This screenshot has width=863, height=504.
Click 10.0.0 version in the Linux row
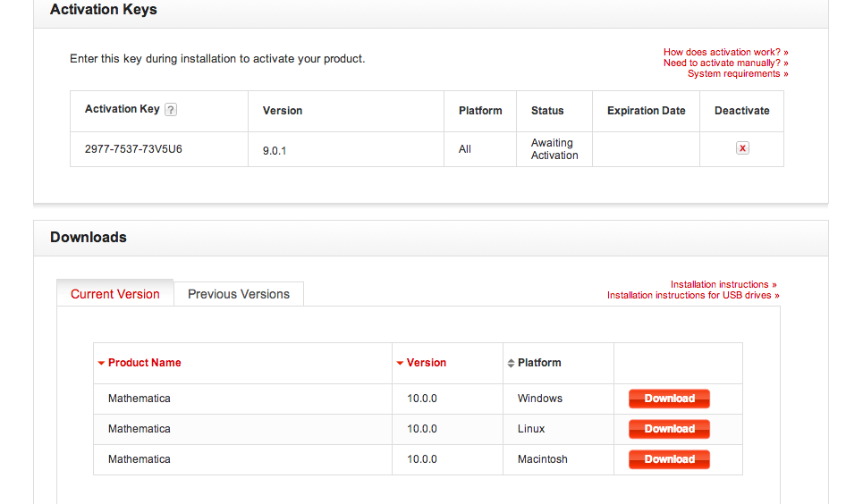pyautogui.click(x=422, y=429)
